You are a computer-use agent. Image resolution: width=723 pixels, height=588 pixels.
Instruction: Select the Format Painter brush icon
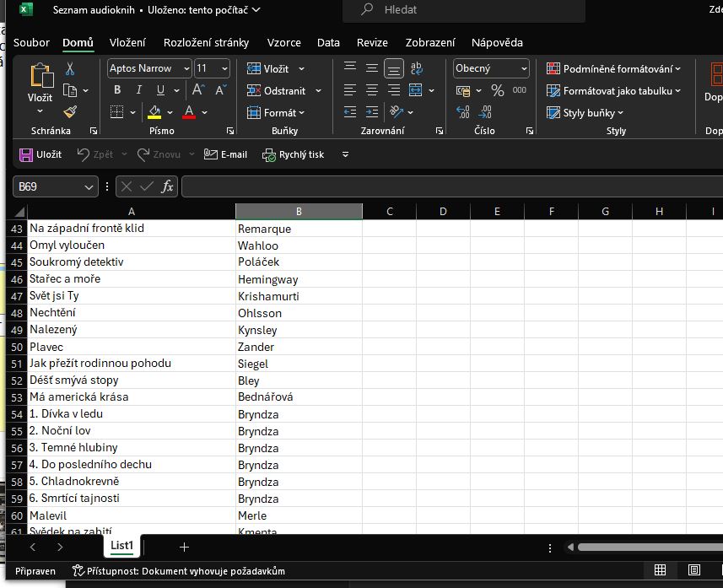pos(70,112)
